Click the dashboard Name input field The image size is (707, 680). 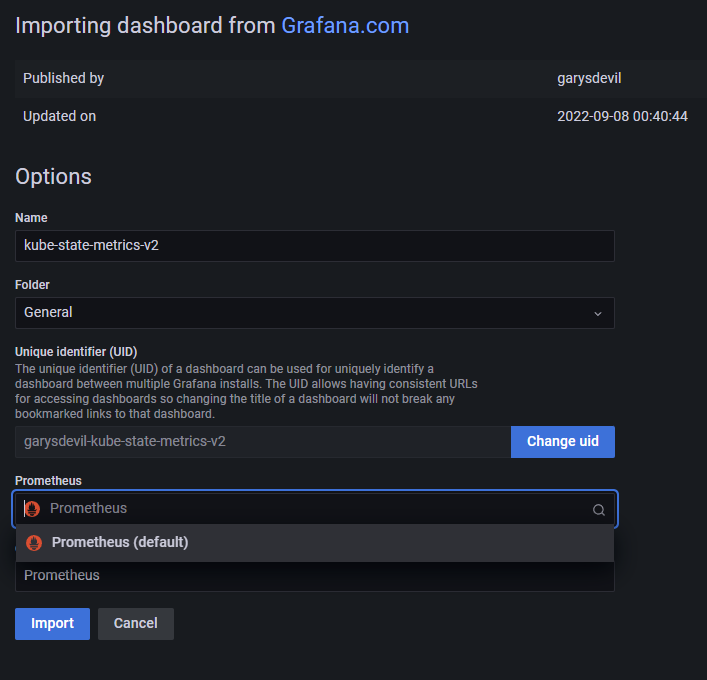pyautogui.click(x=315, y=246)
